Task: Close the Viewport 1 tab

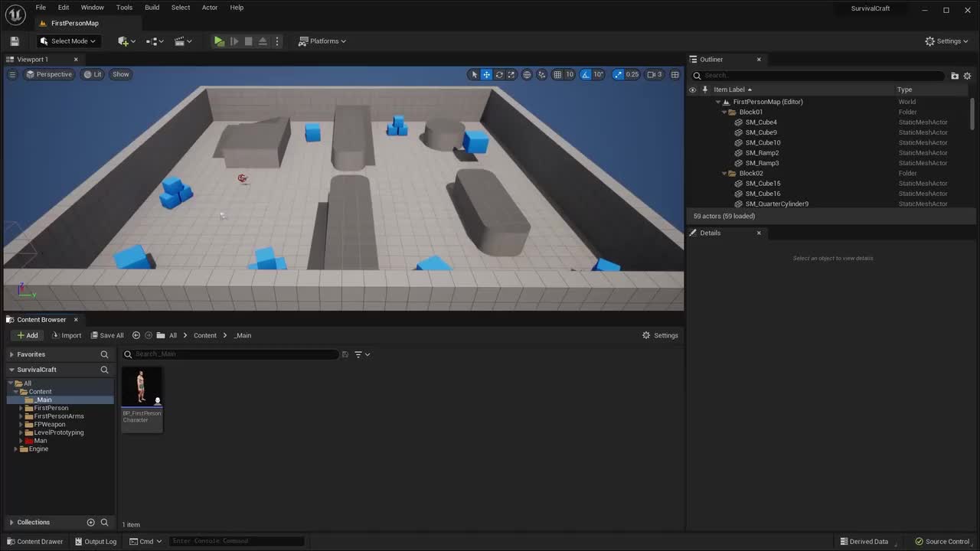Action: click(x=76, y=59)
